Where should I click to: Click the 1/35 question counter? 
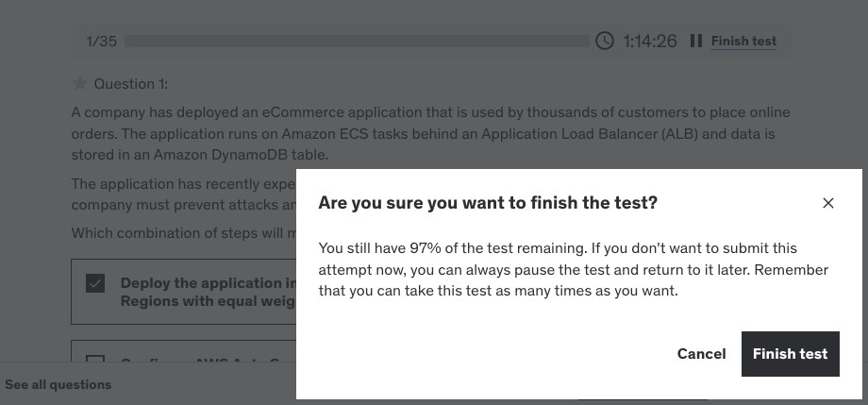[x=101, y=42]
